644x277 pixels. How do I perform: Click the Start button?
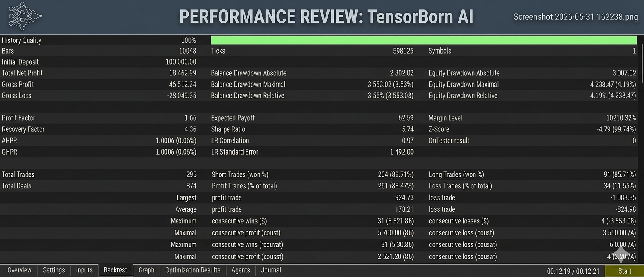(624, 271)
